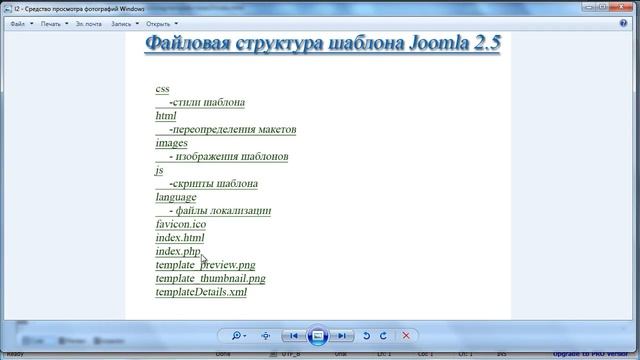Viewport: 640px width, 360px height.
Task: Expand the zoom slider dropdown arrow
Action: 244,336
